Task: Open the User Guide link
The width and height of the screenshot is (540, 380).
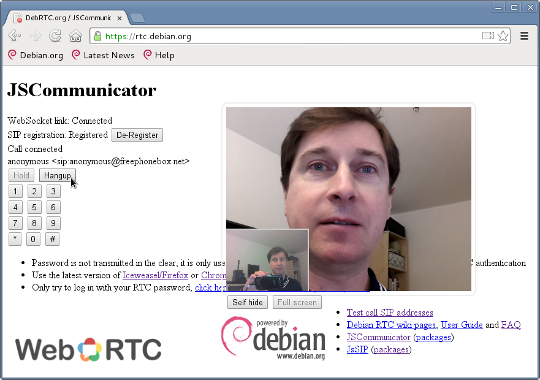Action: click(x=461, y=325)
